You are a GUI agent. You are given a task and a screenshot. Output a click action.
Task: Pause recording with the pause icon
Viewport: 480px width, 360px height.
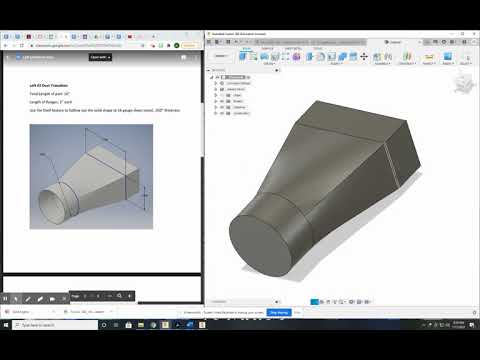coord(5,299)
